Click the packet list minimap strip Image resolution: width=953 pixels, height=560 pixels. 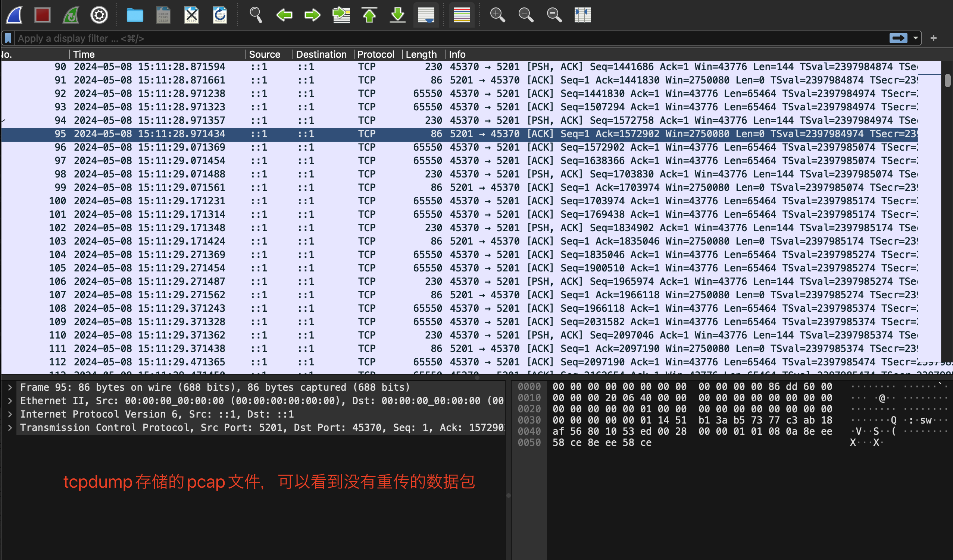929,212
